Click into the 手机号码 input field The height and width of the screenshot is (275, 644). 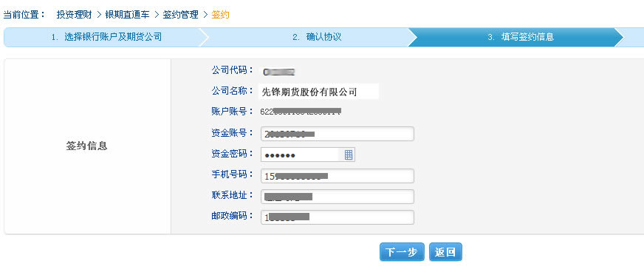pos(338,176)
